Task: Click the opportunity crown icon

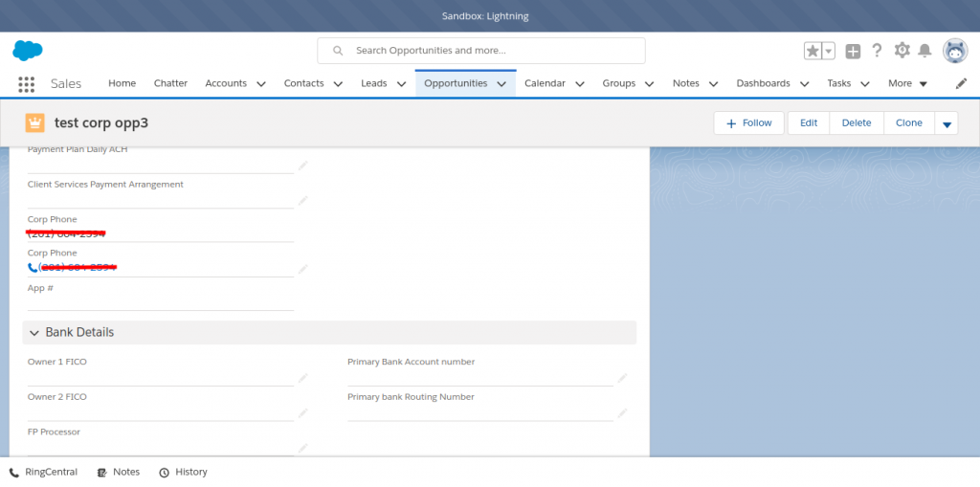Action: pos(35,123)
